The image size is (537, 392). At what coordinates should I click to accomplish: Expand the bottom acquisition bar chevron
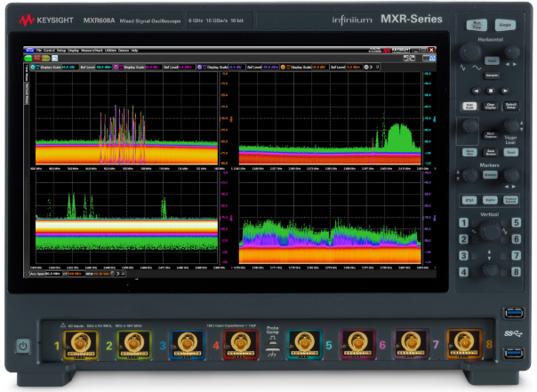(118, 274)
